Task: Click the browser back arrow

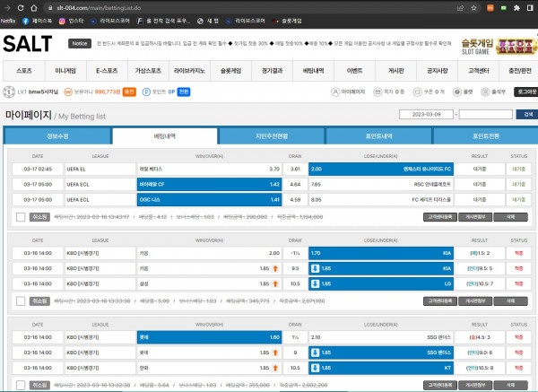Action: pos(7,6)
